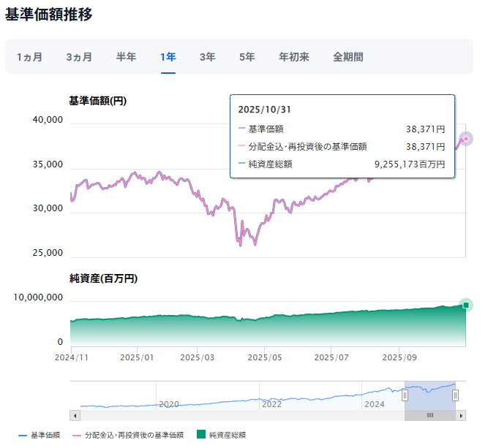Select the 3ヵ月 period tab
This screenshot has height=448, width=488.
(79, 57)
